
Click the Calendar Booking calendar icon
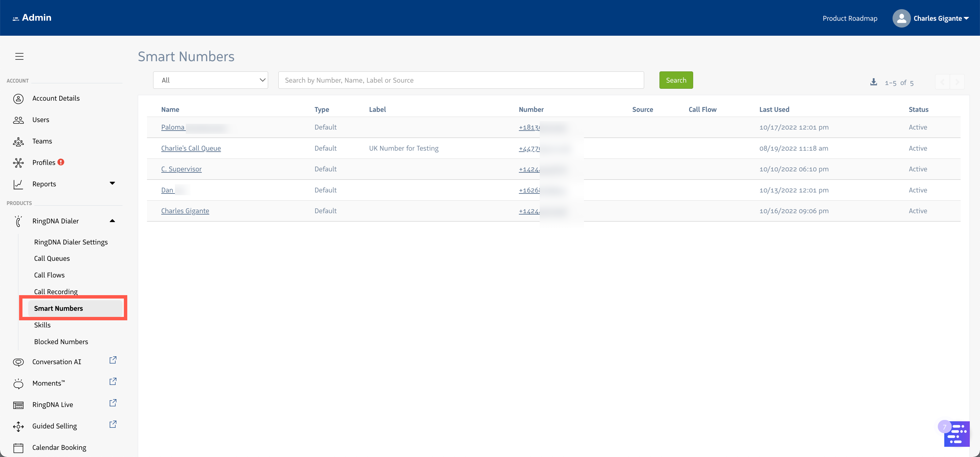[18, 448]
